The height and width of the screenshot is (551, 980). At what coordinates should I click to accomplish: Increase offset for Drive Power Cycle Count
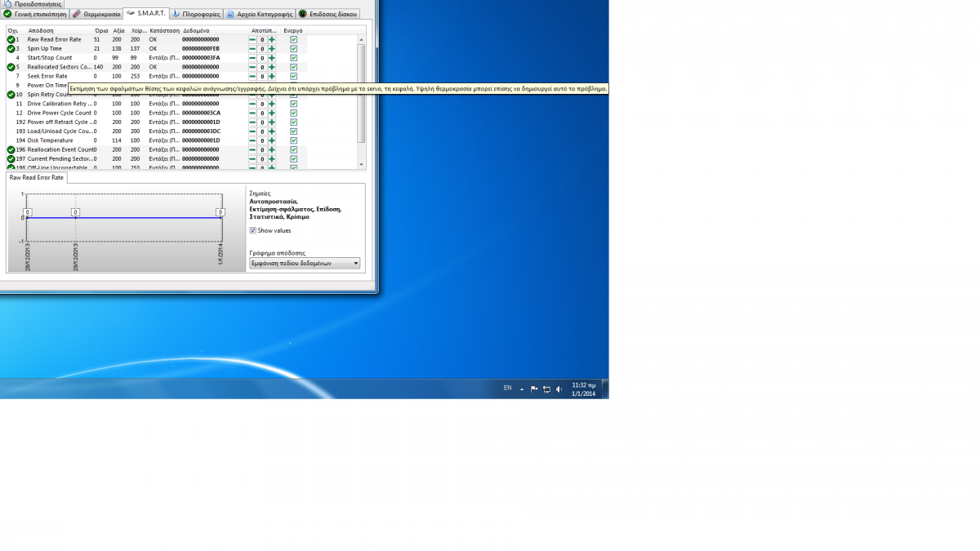272,113
